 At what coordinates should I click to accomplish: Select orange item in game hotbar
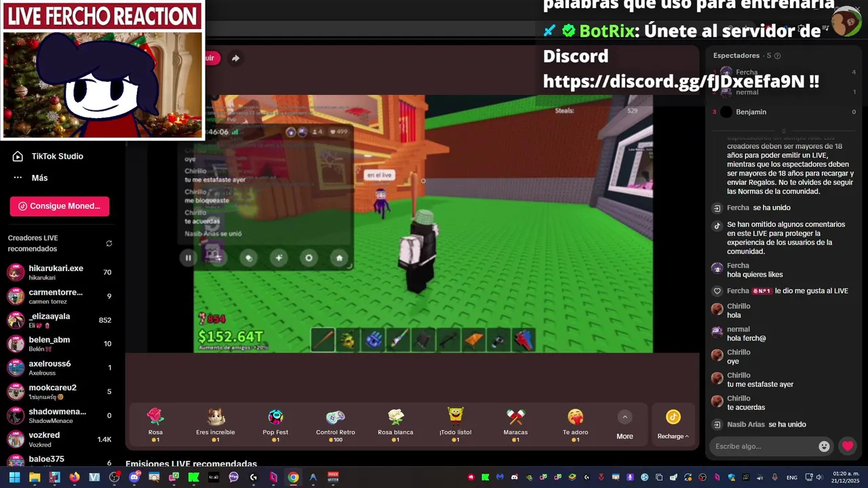pyautogui.click(x=473, y=340)
